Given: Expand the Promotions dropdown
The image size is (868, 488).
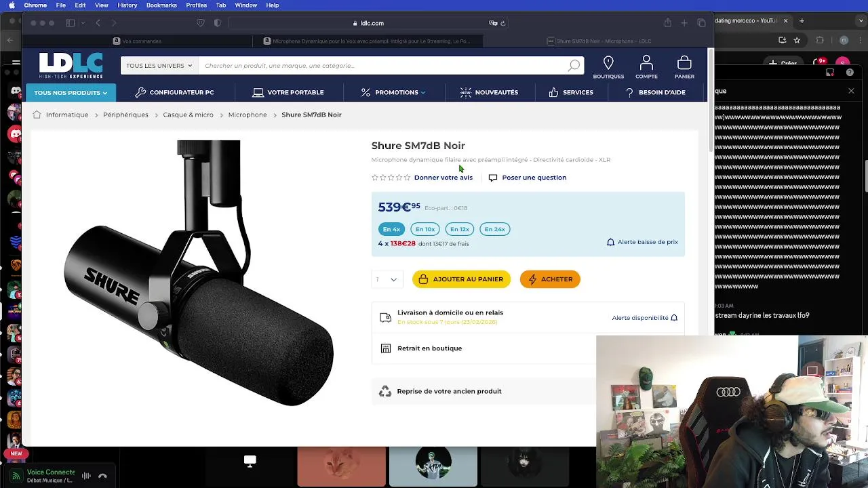Looking at the screenshot, I should pyautogui.click(x=393, y=92).
